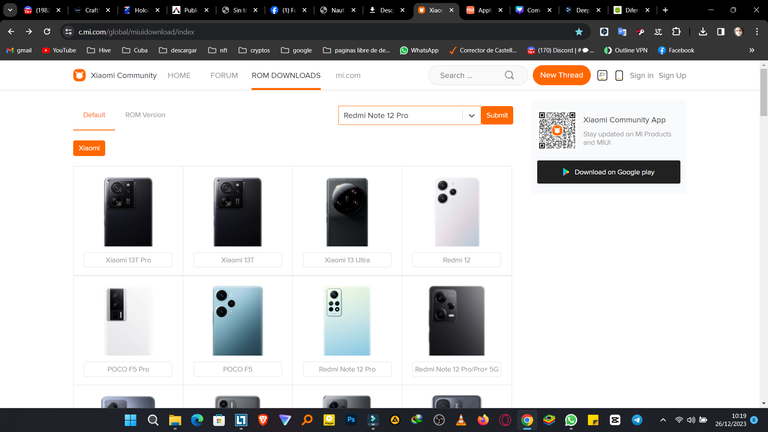Open the gmail bookmark
This screenshot has width=768, height=432.
(19, 50)
